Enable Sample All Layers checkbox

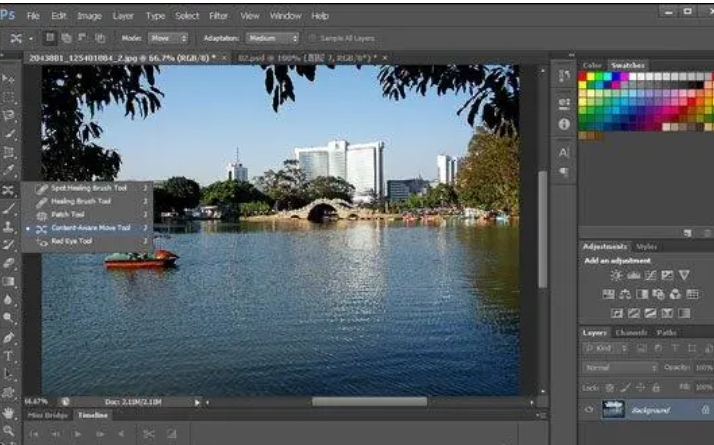312,38
